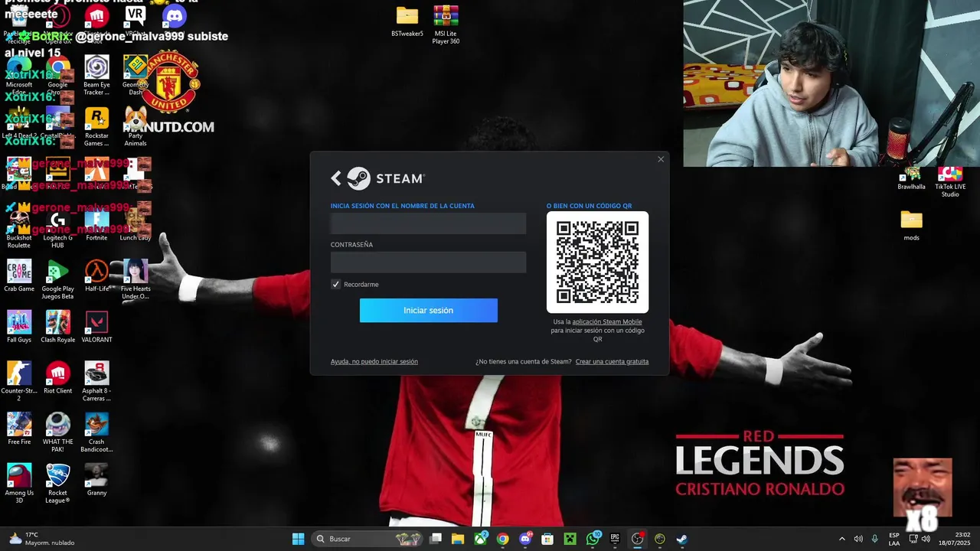
Task: Open the Discord desktop shortcut
Action: tap(174, 15)
